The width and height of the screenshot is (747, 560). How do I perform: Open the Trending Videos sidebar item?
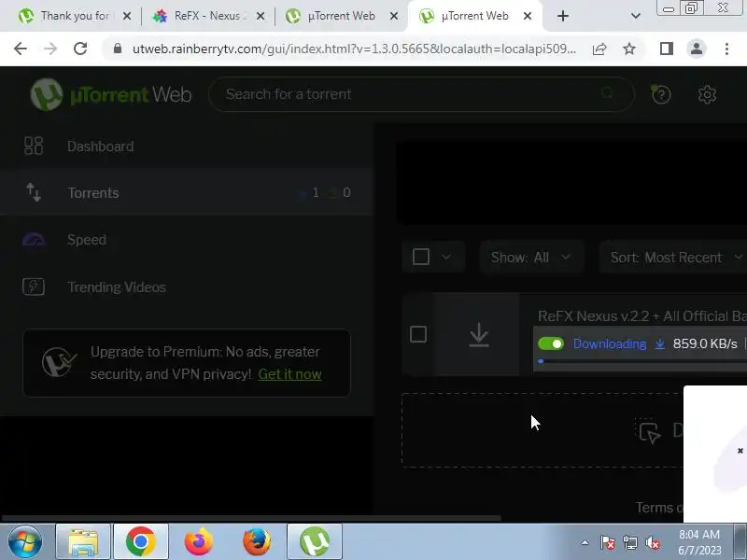(x=186, y=287)
